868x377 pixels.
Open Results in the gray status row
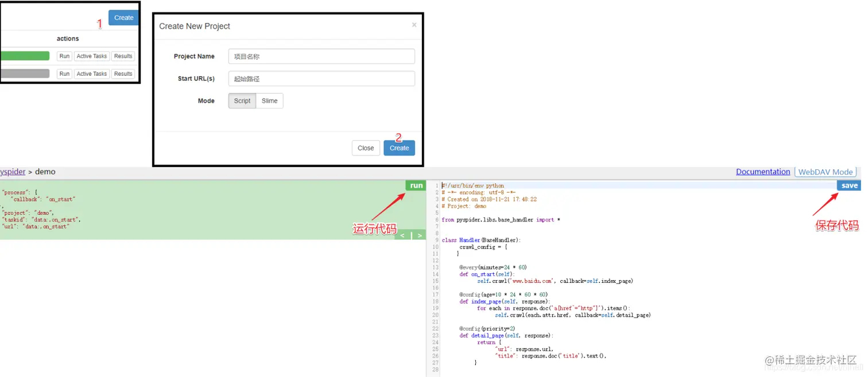point(123,74)
